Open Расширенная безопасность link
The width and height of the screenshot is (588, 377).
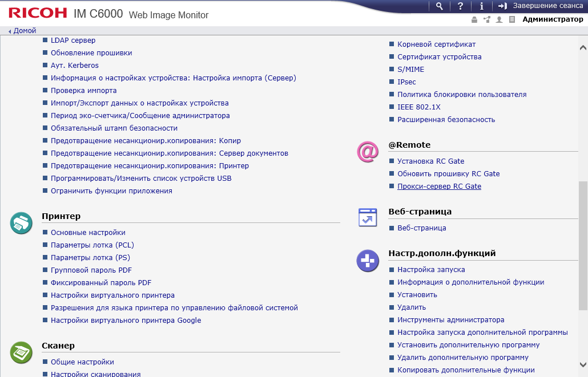click(446, 120)
